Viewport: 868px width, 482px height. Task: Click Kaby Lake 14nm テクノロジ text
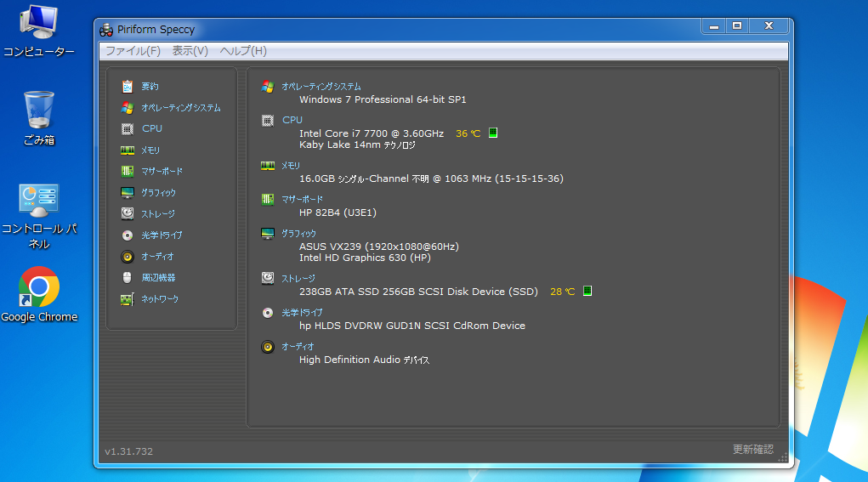[357, 145]
